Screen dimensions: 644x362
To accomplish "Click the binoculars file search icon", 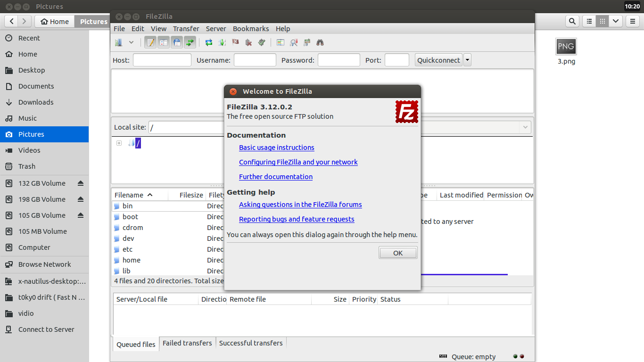I will click(320, 42).
